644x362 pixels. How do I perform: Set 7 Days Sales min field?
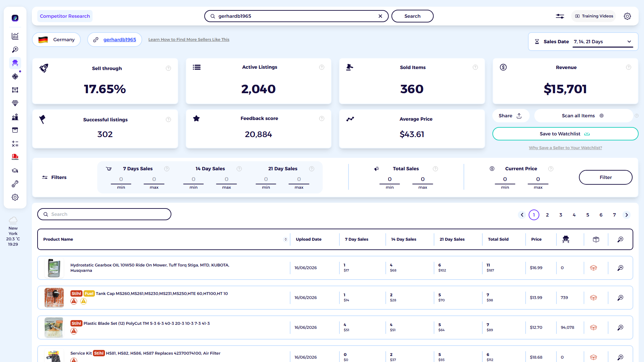[x=121, y=179]
